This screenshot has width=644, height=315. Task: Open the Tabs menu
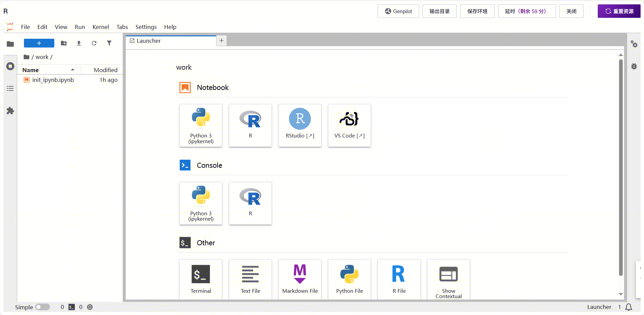coord(122,27)
